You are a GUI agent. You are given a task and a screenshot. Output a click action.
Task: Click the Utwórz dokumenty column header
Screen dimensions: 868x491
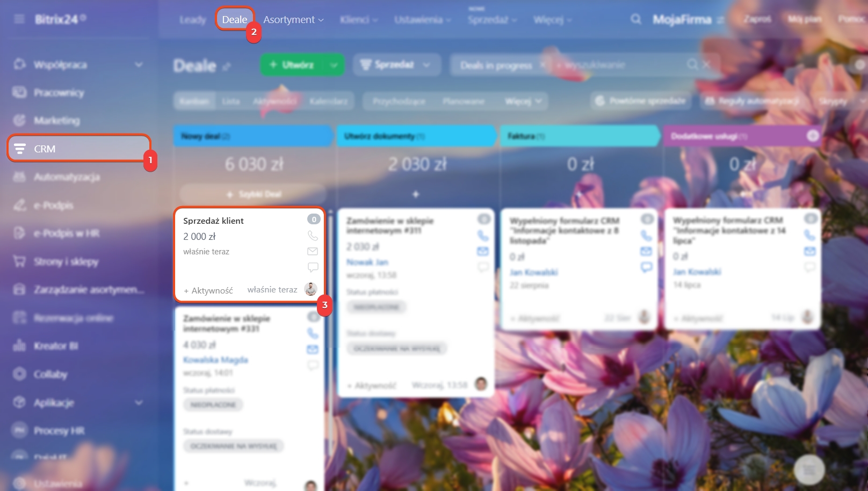pos(416,136)
